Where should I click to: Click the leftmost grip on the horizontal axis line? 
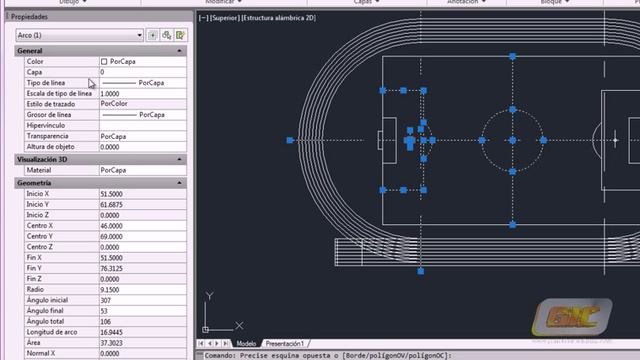tap(290, 140)
